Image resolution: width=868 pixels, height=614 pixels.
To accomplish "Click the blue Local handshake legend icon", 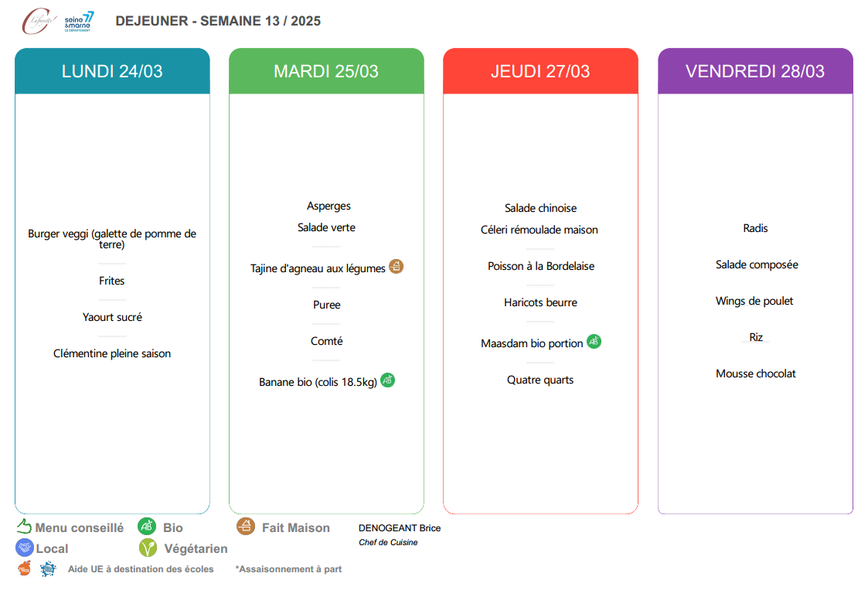I will click(25, 548).
